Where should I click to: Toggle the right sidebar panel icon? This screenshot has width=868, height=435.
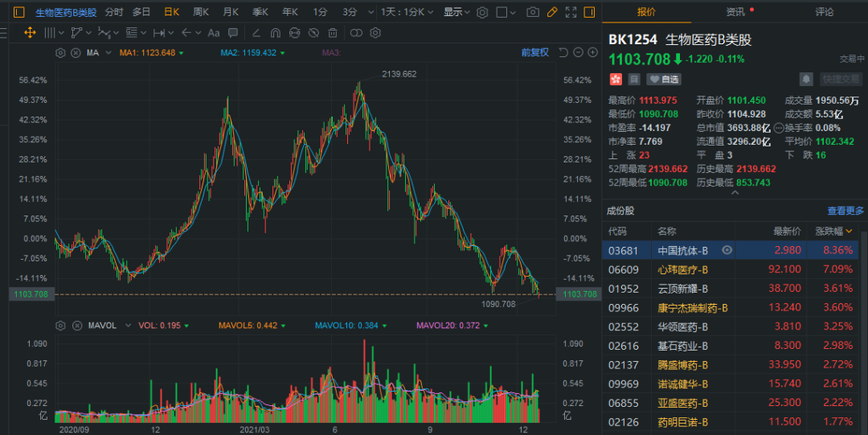tap(590, 12)
